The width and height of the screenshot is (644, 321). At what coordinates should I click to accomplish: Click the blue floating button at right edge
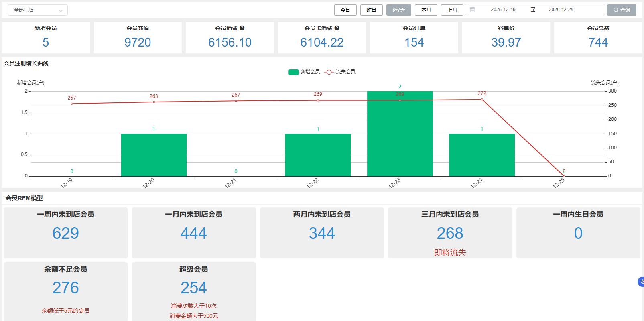tap(641, 282)
